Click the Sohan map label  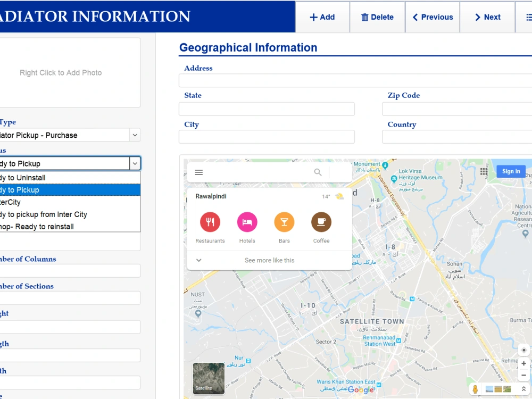coord(455,264)
